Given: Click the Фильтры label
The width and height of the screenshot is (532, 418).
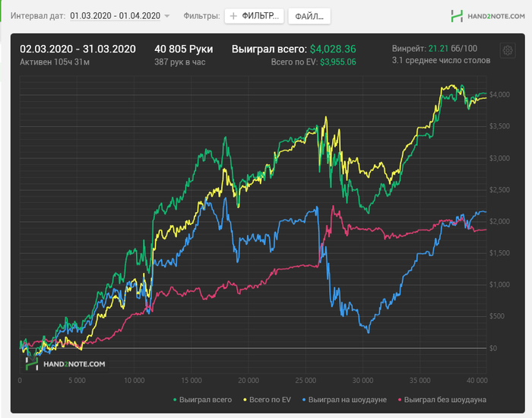Looking at the screenshot, I should [201, 16].
